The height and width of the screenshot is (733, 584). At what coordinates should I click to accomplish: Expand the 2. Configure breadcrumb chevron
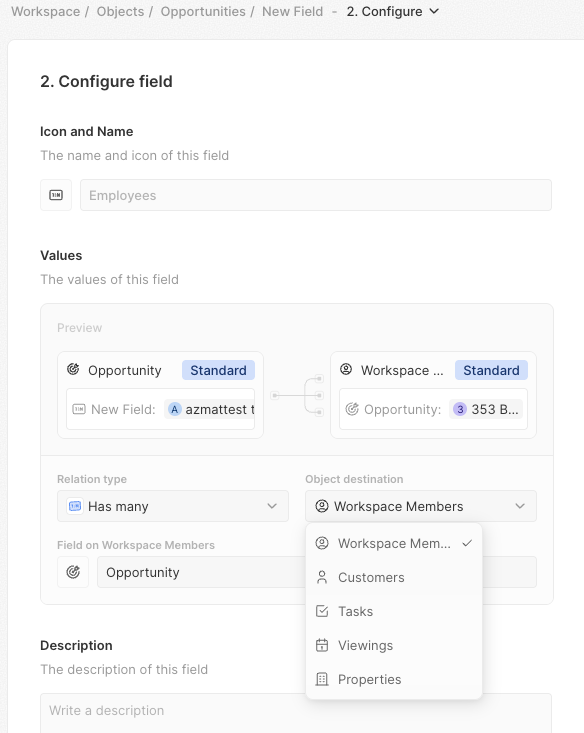coord(434,11)
